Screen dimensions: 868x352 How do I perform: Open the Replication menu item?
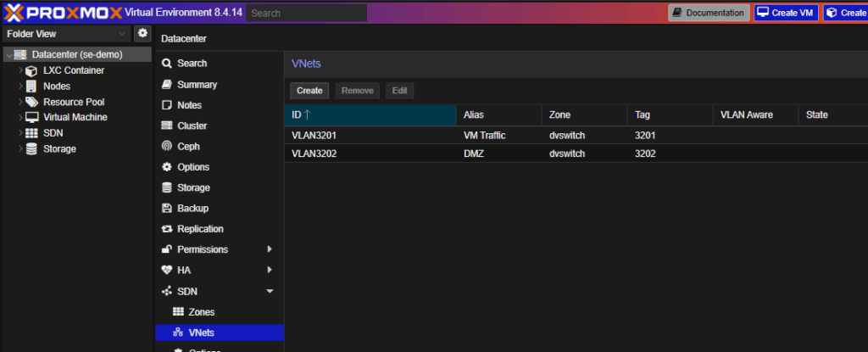click(x=220, y=229)
